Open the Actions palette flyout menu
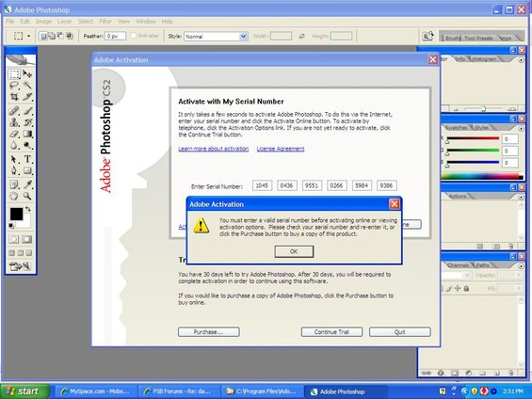This screenshot has height=399, width=532. pos(521,197)
